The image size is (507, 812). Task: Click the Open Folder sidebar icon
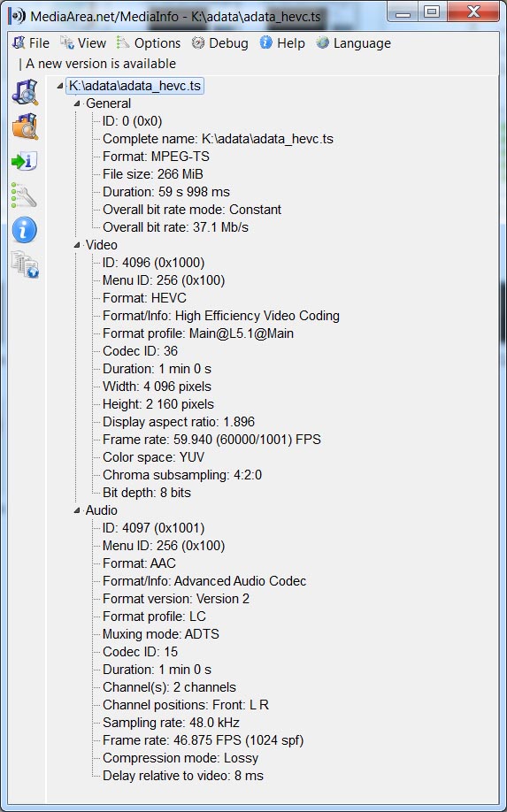point(25,126)
